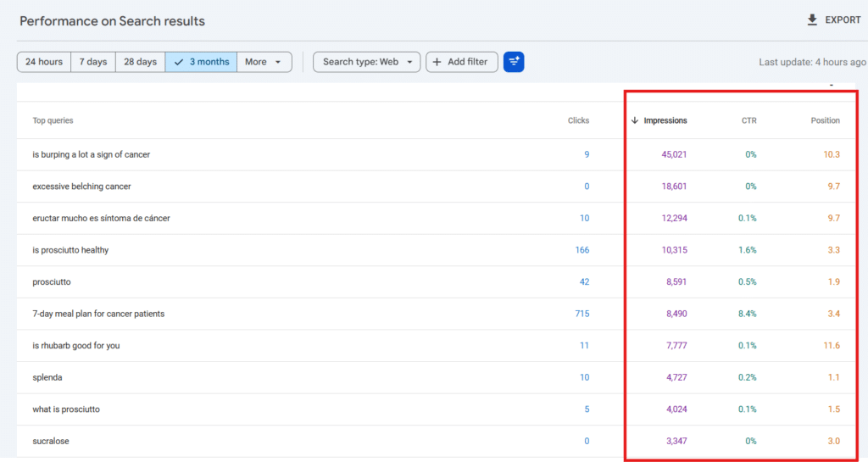Viewport: 868px width, 462px height.
Task: Open the More date range dropdown
Action: pyautogui.click(x=264, y=62)
